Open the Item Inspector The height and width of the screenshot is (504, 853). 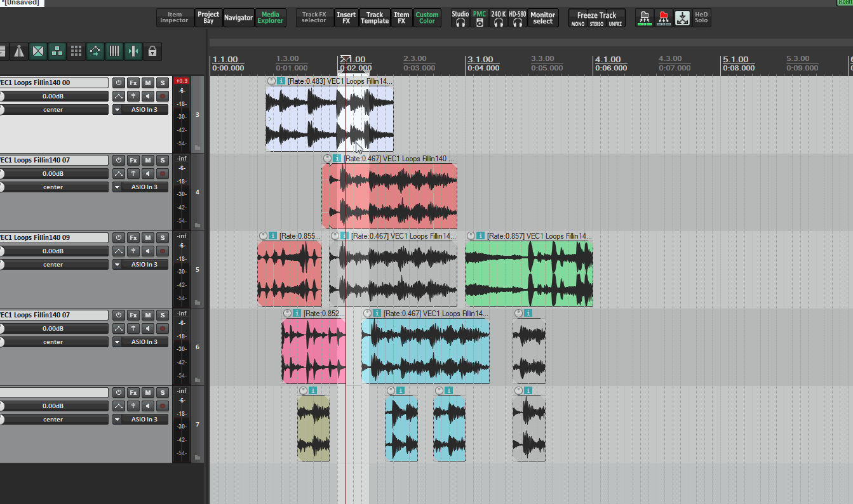pyautogui.click(x=174, y=18)
